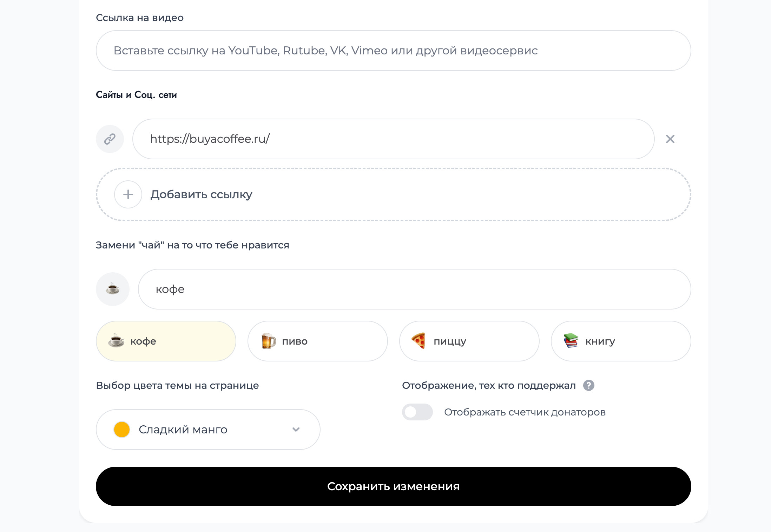Focus the video link input field

(393, 51)
